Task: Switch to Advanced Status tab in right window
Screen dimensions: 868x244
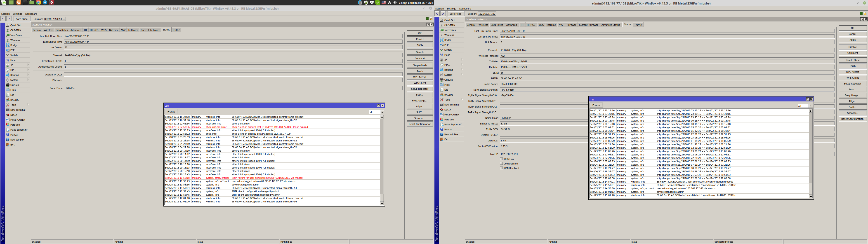Action: point(611,25)
